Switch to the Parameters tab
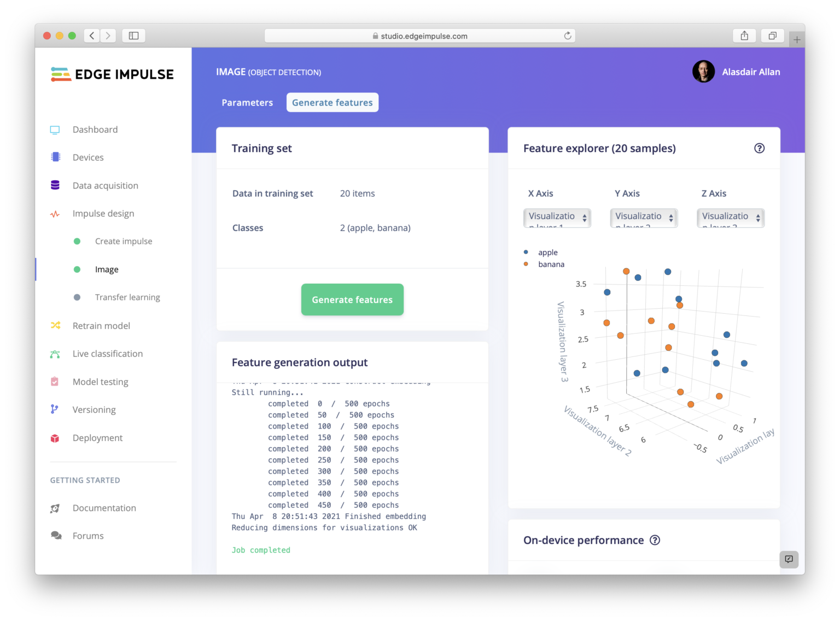 tap(247, 102)
